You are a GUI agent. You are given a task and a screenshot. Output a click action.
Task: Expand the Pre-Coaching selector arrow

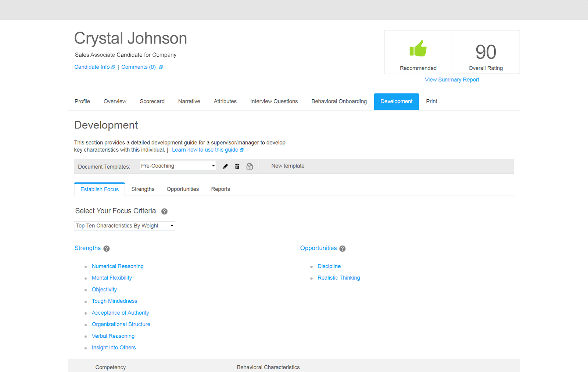tap(212, 166)
